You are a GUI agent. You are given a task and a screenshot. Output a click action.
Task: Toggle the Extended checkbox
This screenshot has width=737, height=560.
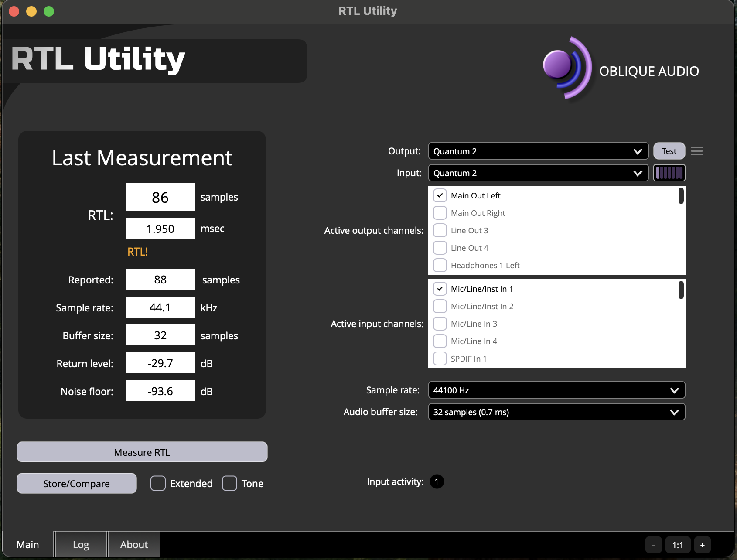[x=158, y=483]
